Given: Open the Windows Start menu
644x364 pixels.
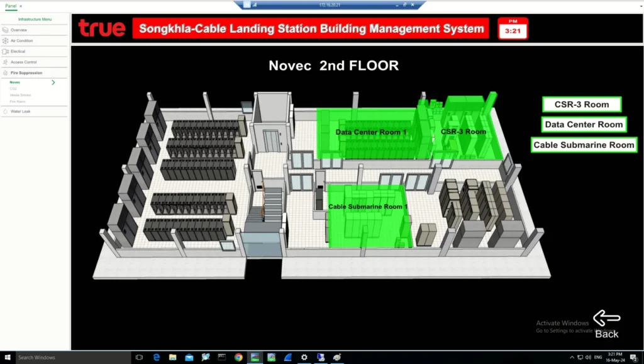Looking at the screenshot, I should coord(8,358).
